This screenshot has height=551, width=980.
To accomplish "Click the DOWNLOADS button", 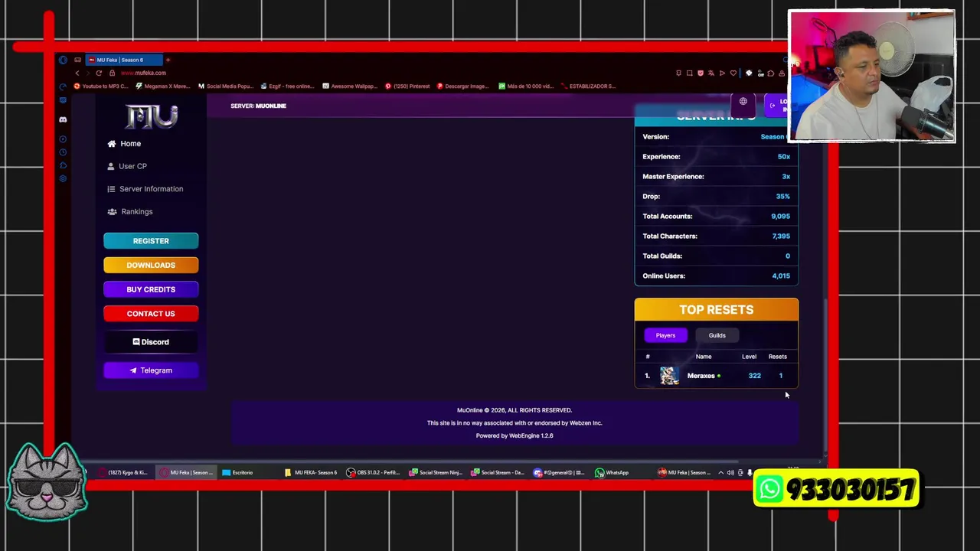I will tap(151, 266).
